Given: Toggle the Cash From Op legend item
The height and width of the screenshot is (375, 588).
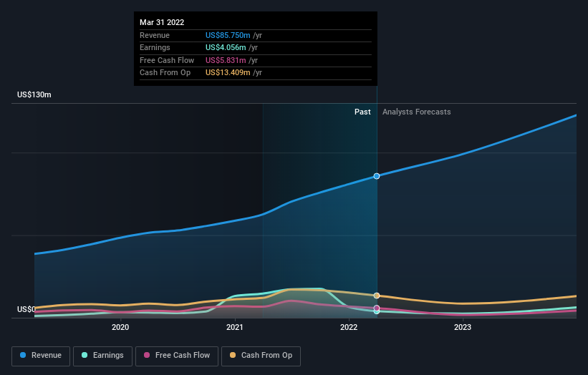Looking at the screenshot, I should (261, 356).
